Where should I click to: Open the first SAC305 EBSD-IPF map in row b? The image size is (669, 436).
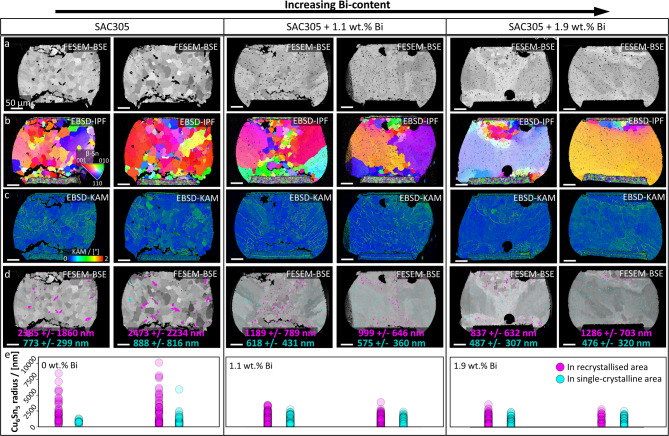[56, 149]
